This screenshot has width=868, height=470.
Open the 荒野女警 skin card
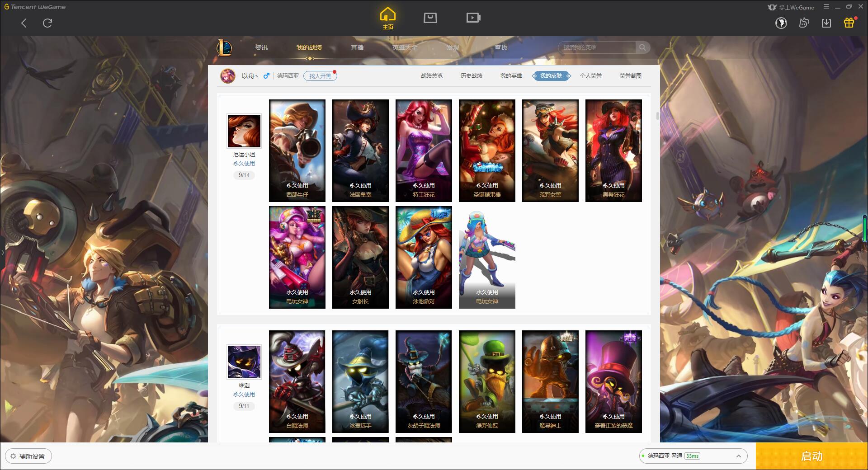pyautogui.click(x=550, y=150)
